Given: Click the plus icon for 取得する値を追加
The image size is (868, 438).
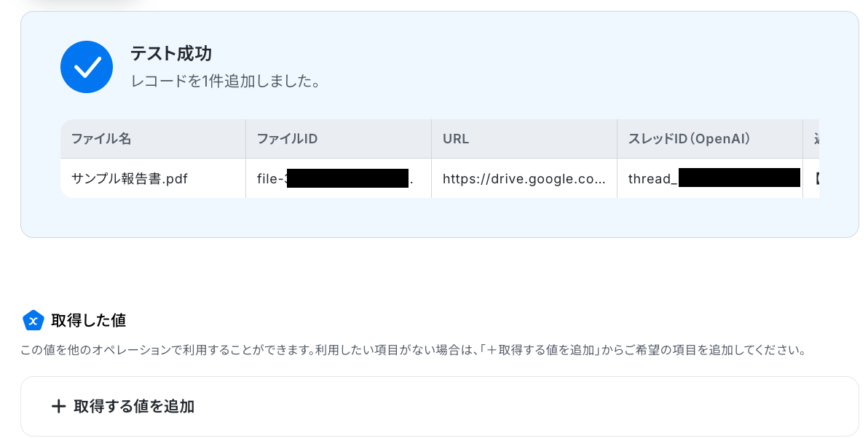Looking at the screenshot, I should coord(58,407).
